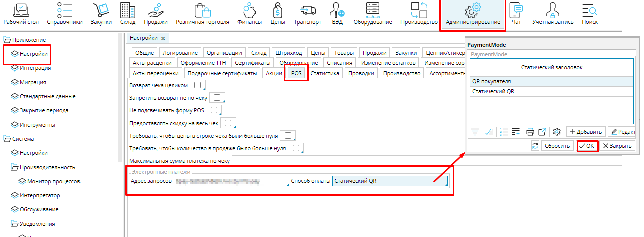Click the print icon in PaymentMode toolbar

coord(530,132)
